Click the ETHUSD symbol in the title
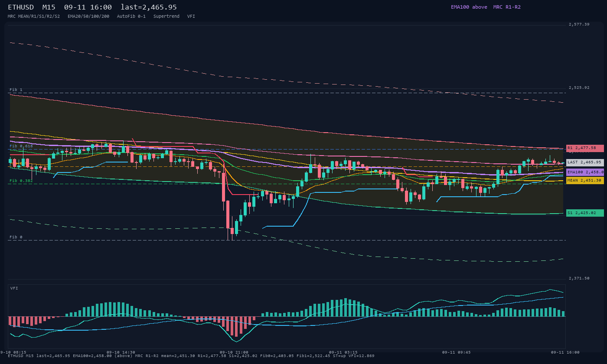 [x=21, y=7]
